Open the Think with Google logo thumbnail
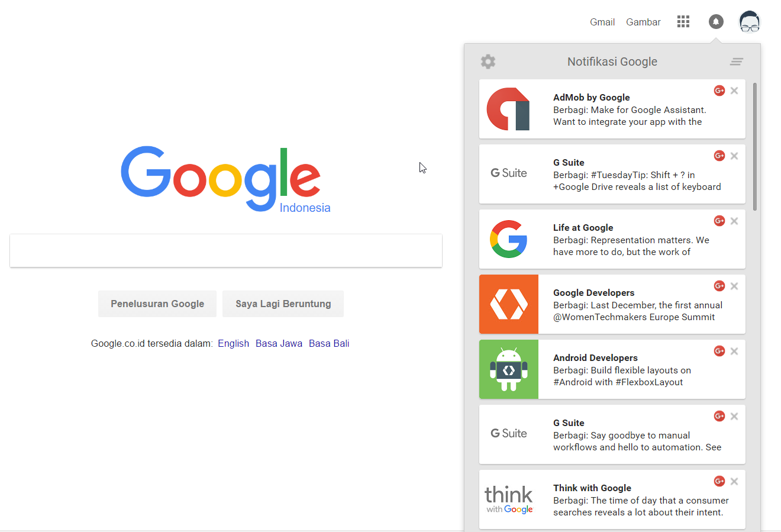 coord(509,499)
